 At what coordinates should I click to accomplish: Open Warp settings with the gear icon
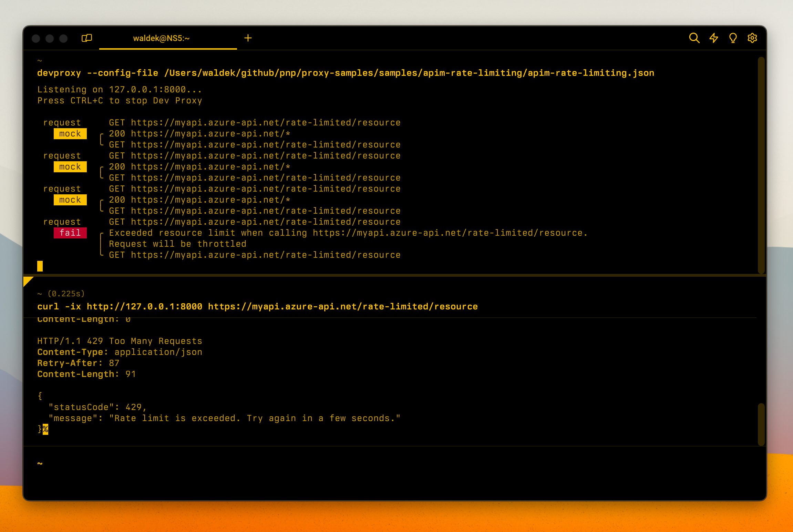point(752,38)
